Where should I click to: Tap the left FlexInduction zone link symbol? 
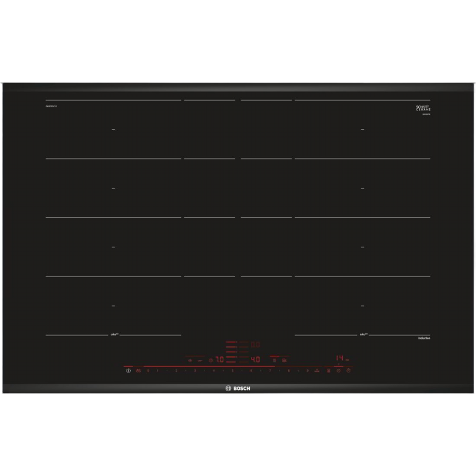pyautogui.click(x=113, y=335)
